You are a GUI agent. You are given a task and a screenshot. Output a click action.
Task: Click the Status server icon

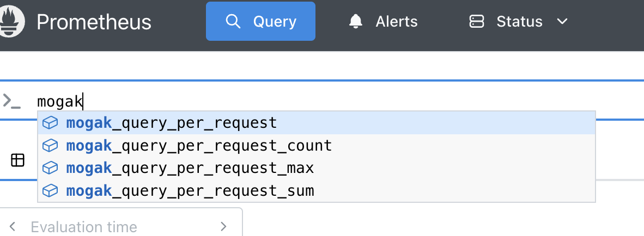[476, 21]
